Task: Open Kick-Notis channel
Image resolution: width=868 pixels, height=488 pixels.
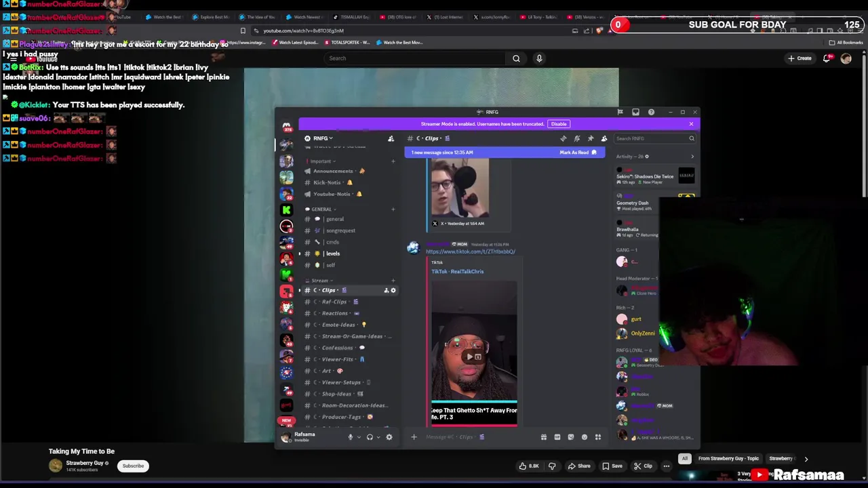Action: [x=349, y=182]
